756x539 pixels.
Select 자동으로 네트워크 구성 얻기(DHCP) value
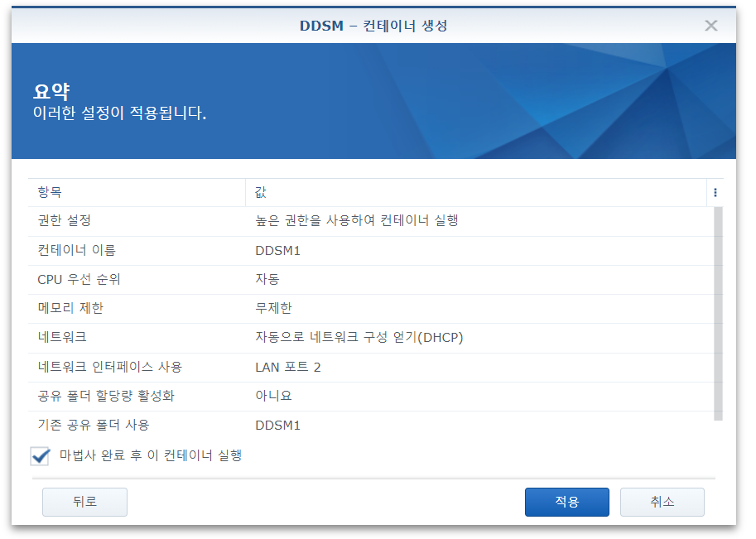click(359, 338)
